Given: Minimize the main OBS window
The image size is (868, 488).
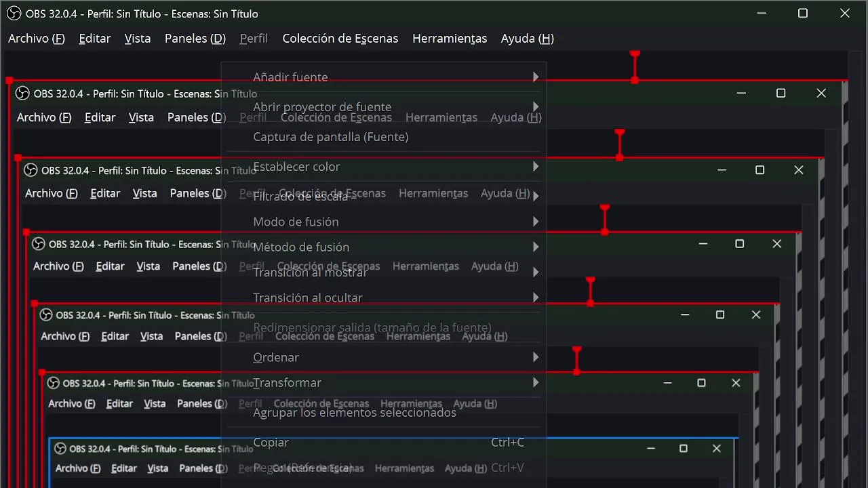Looking at the screenshot, I should click(x=762, y=14).
